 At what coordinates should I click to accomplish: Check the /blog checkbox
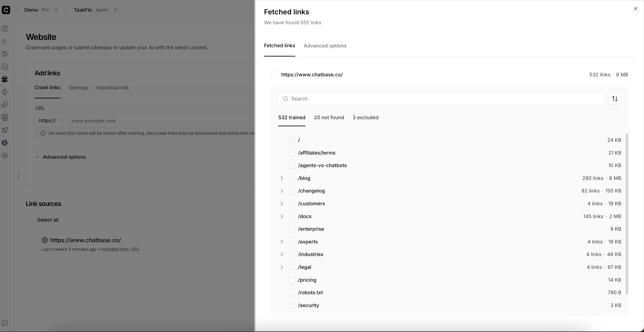point(292,178)
